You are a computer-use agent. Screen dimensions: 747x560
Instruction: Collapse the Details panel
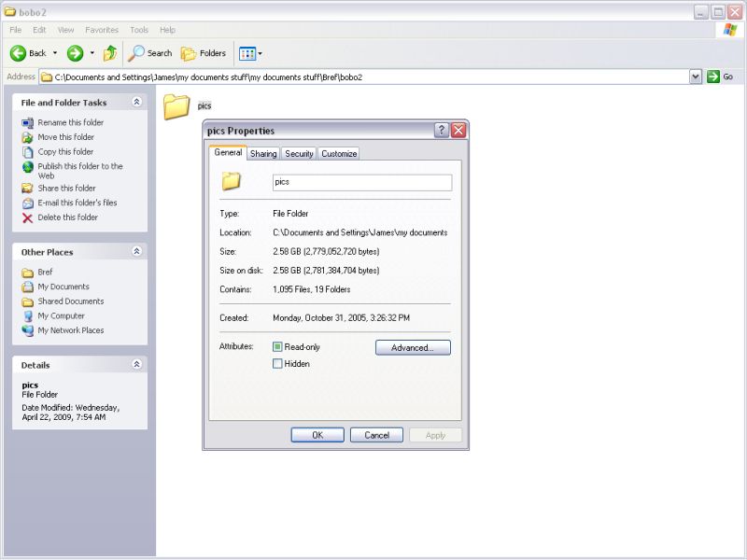[136, 364]
